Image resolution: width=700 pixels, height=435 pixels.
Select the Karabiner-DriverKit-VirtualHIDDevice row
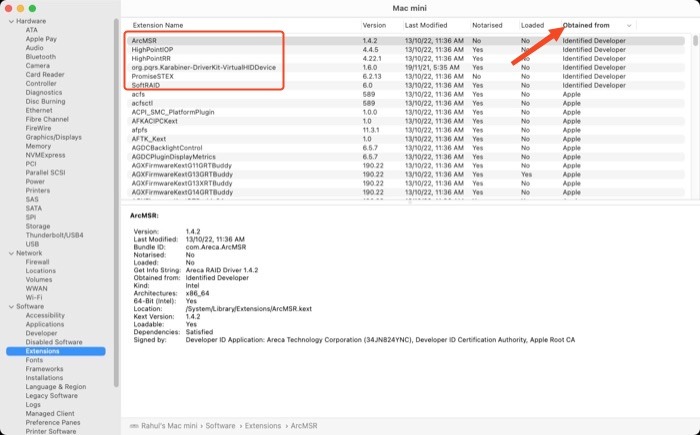pyautogui.click(x=405, y=67)
